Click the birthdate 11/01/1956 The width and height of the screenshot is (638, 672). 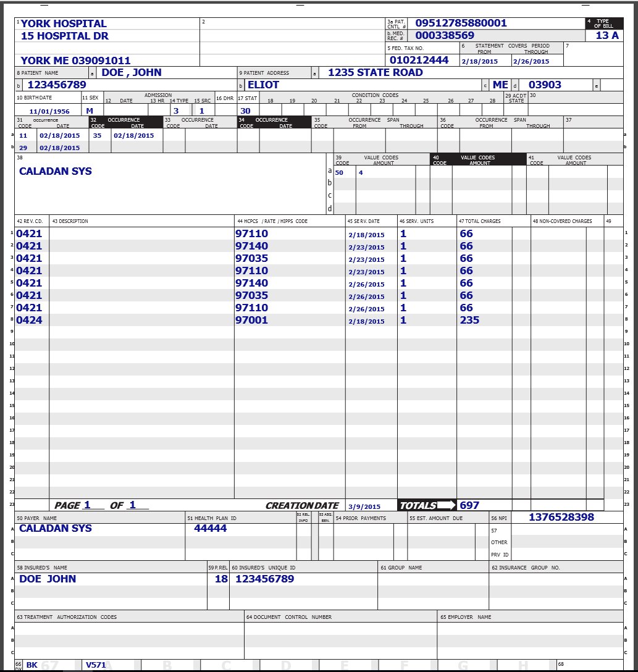click(x=49, y=111)
